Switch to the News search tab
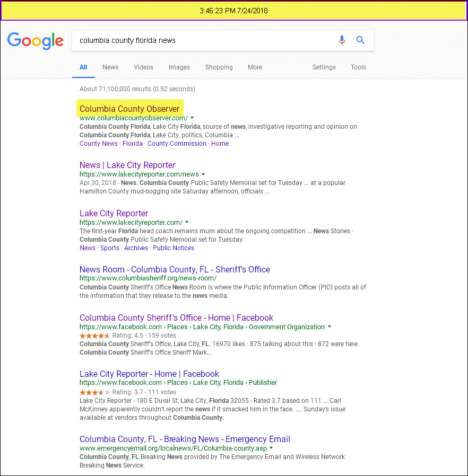Image resolution: width=468 pixels, height=476 pixels. tap(110, 67)
